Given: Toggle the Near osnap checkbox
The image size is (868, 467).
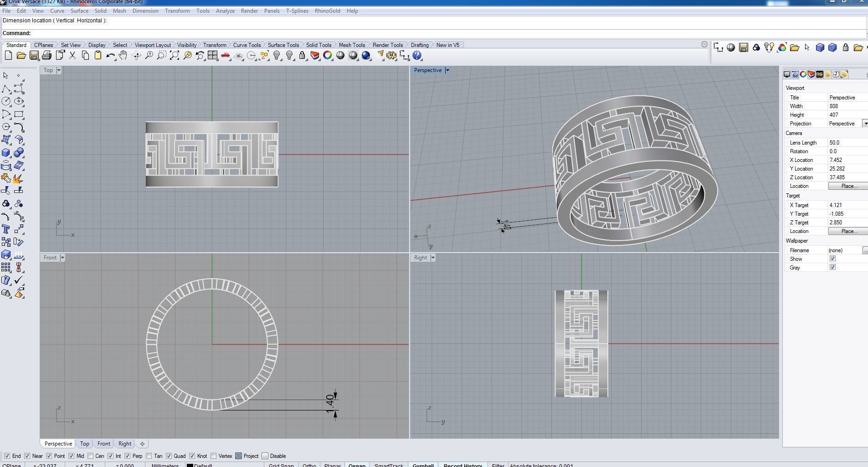Looking at the screenshot, I should pos(27,456).
